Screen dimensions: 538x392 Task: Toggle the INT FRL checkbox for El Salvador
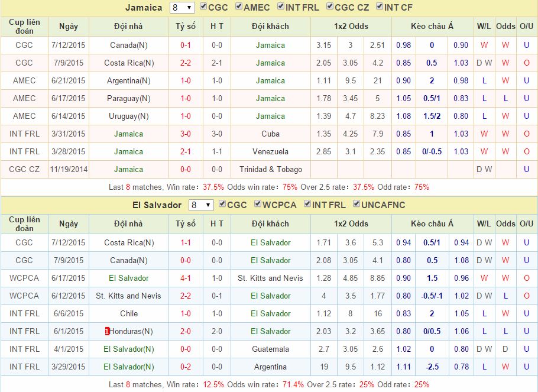click(x=308, y=204)
